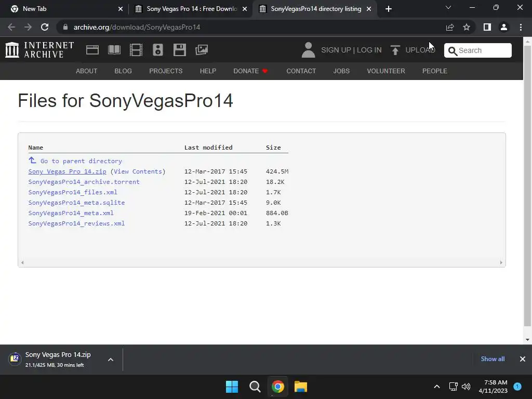Open the Windows Start button

232,387
